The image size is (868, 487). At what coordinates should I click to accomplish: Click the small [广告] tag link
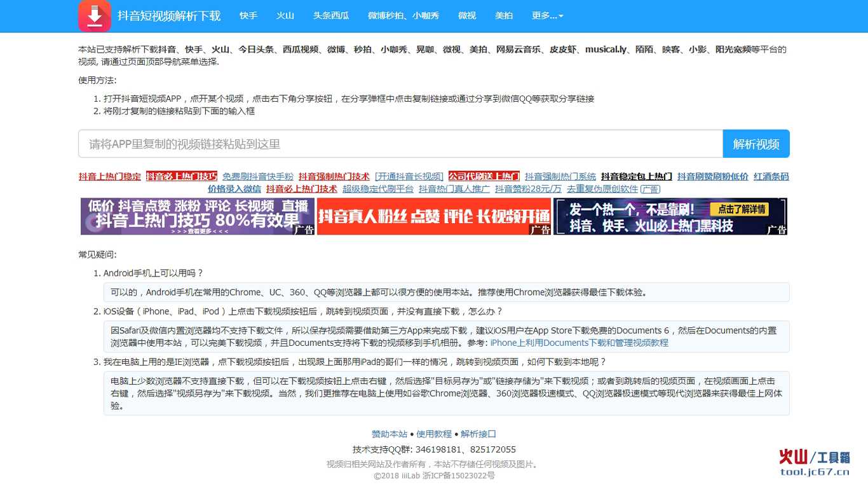pyautogui.click(x=650, y=189)
